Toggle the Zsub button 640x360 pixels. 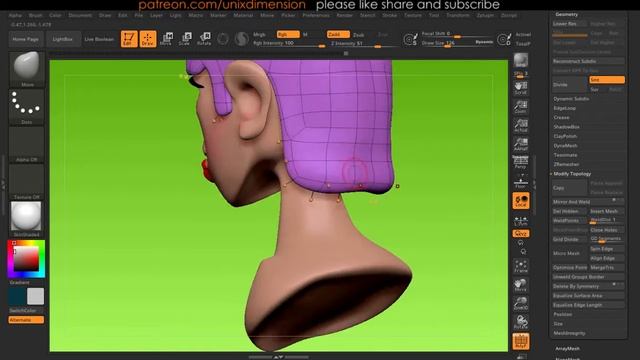pyautogui.click(x=358, y=35)
